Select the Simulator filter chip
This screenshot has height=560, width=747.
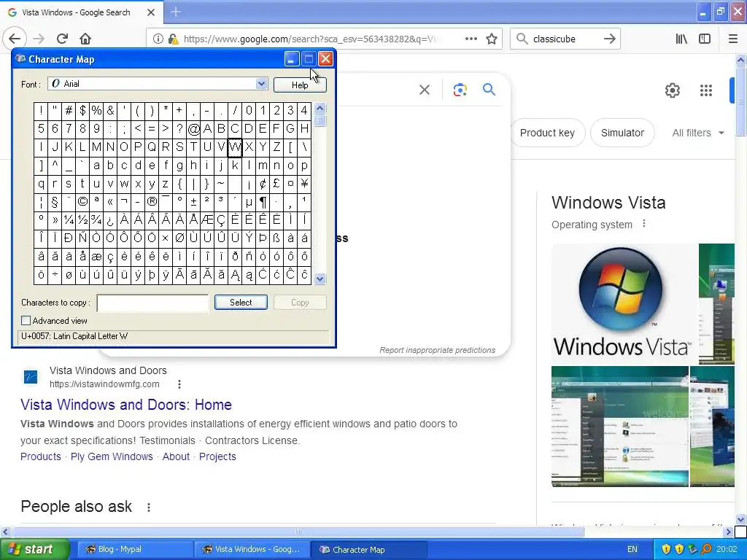pyautogui.click(x=622, y=133)
